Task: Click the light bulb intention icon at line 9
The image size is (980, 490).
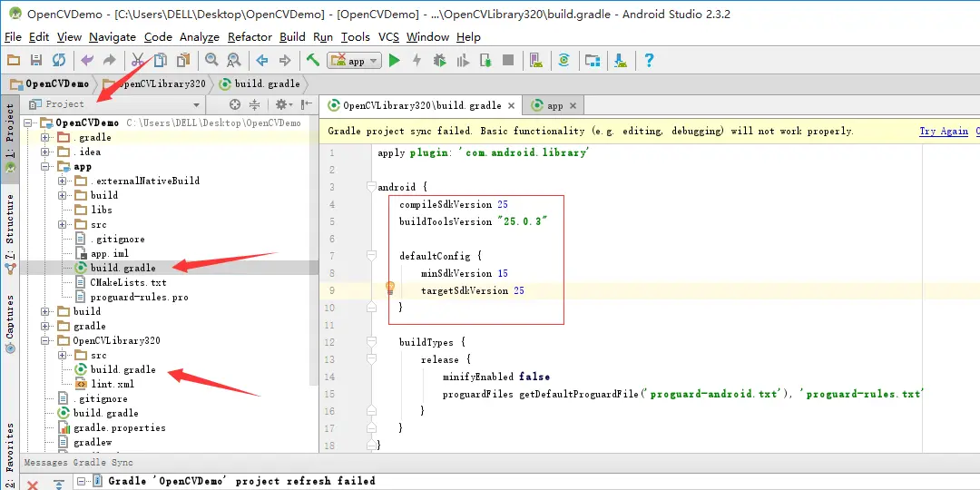Action: coord(390,289)
